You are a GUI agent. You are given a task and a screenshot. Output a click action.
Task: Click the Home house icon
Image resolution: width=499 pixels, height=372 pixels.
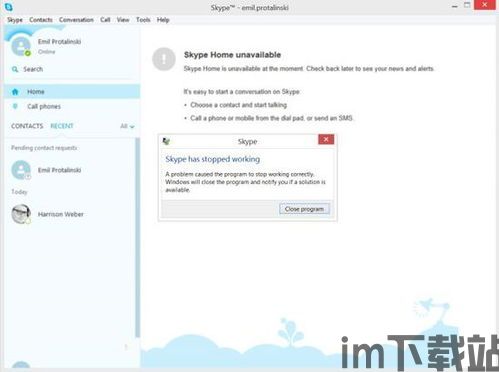click(x=15, y=92)
